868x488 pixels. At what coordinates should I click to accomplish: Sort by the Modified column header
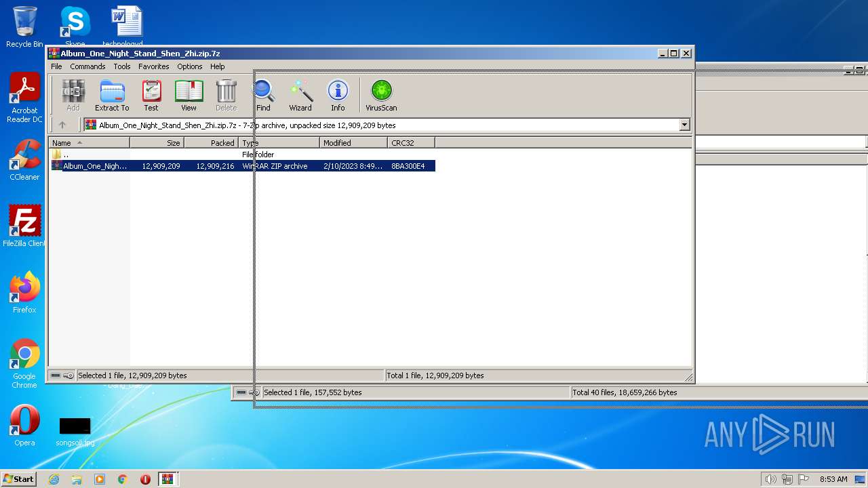(353, 143)
